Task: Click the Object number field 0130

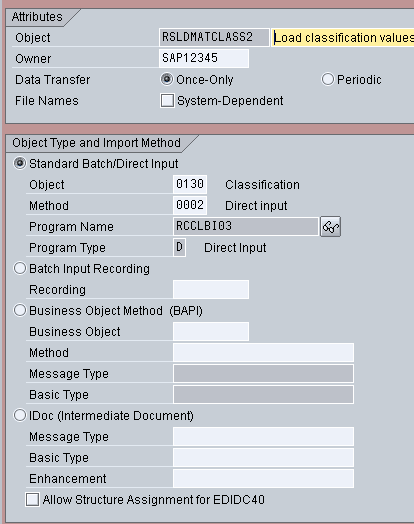Action: (x=190, y=184)
